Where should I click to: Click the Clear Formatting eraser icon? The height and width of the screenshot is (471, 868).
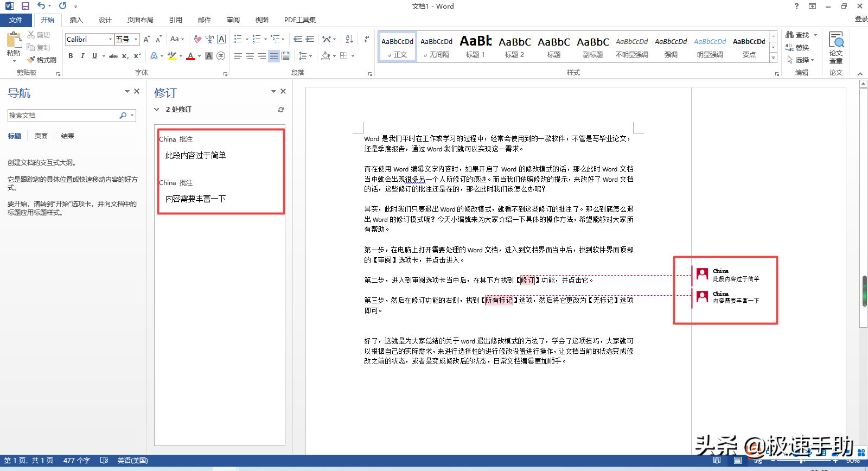tap(197, 39)
